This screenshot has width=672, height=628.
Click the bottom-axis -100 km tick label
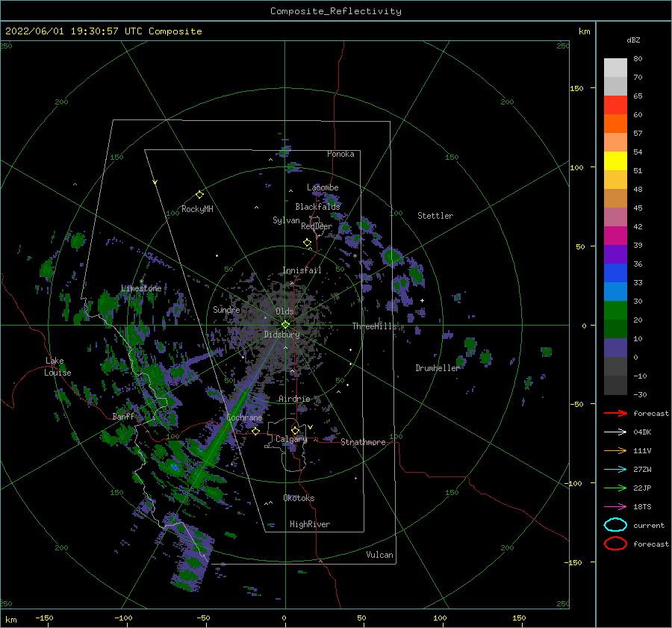point(123,618)
